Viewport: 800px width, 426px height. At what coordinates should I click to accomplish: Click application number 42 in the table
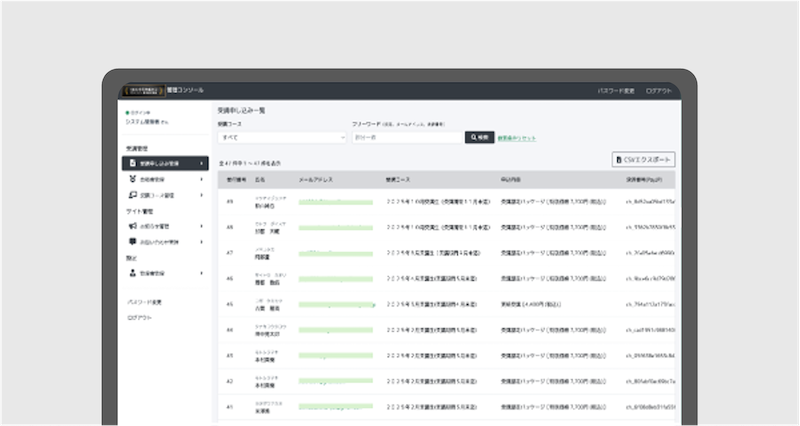pos(230,381)
